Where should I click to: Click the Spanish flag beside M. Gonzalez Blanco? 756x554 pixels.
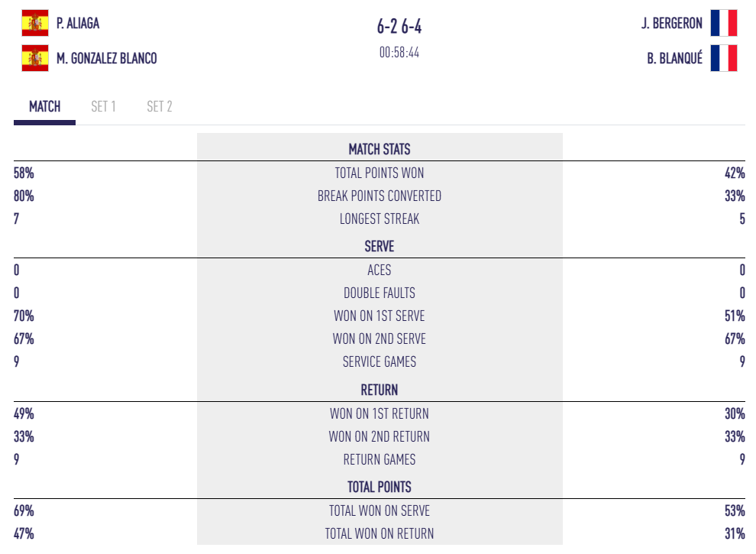[x=35, y=58]
